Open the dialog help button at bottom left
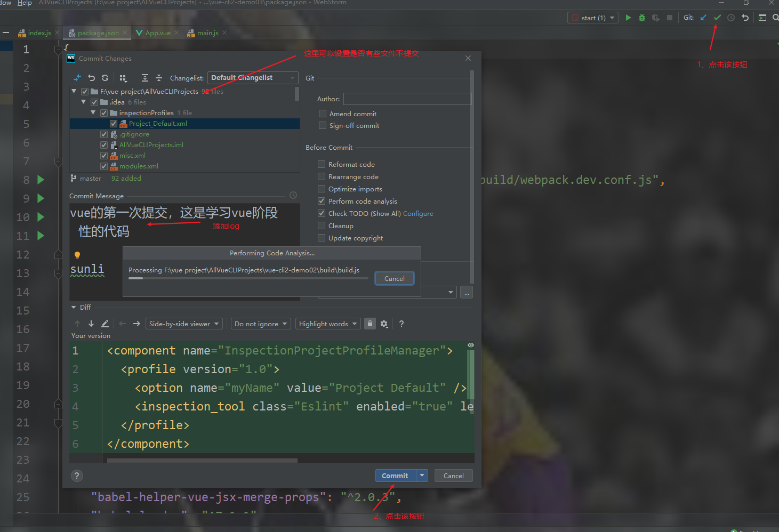779x532 pixels. (77, 476)
